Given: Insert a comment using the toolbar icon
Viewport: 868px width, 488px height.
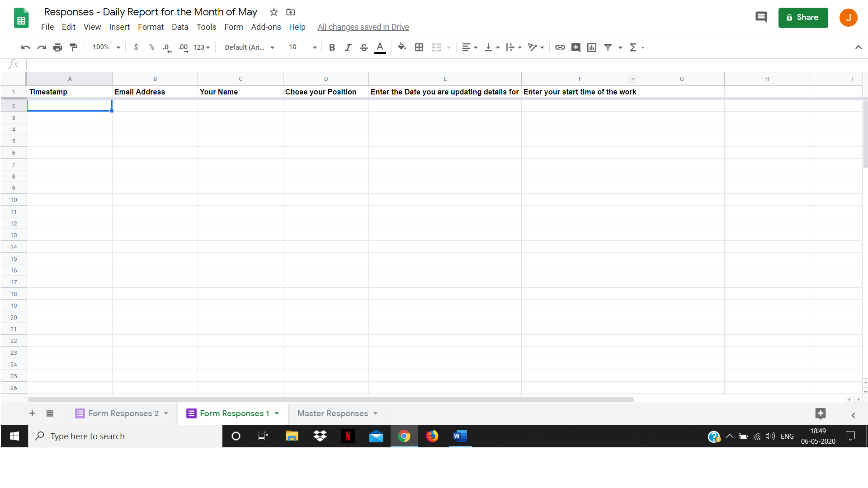Looking at the screenshot, I should (x=576, y=47).
